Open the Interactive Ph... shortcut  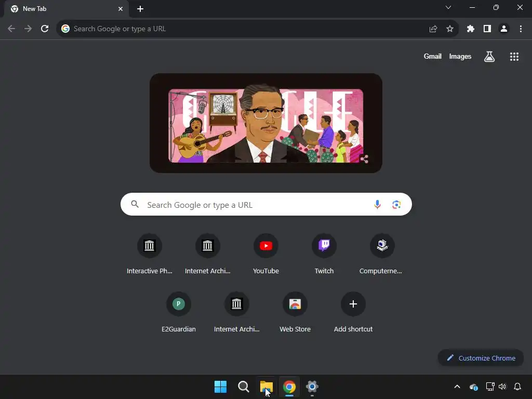(149, 254)
